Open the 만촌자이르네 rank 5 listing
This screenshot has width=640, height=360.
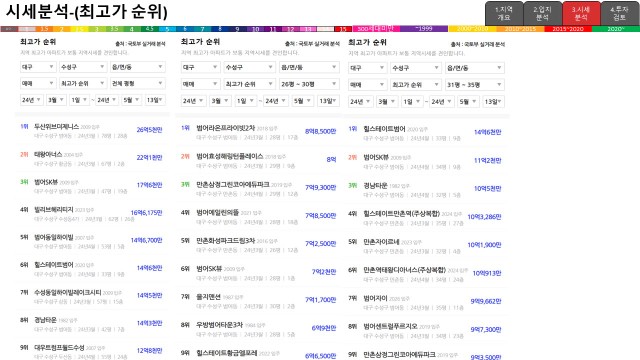(425, 246)
